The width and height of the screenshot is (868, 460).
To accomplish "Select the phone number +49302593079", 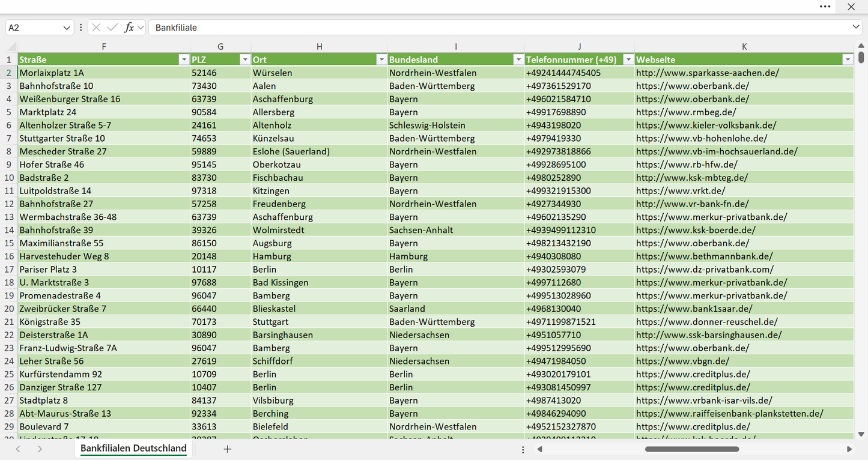I will (x=580, y=269).
